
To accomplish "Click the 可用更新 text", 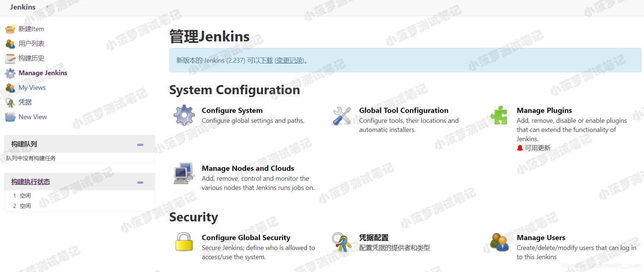I will pos(538,148).
